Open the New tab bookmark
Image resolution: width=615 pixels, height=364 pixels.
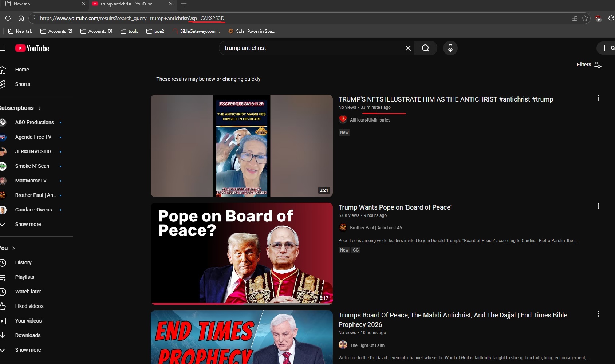20,31
